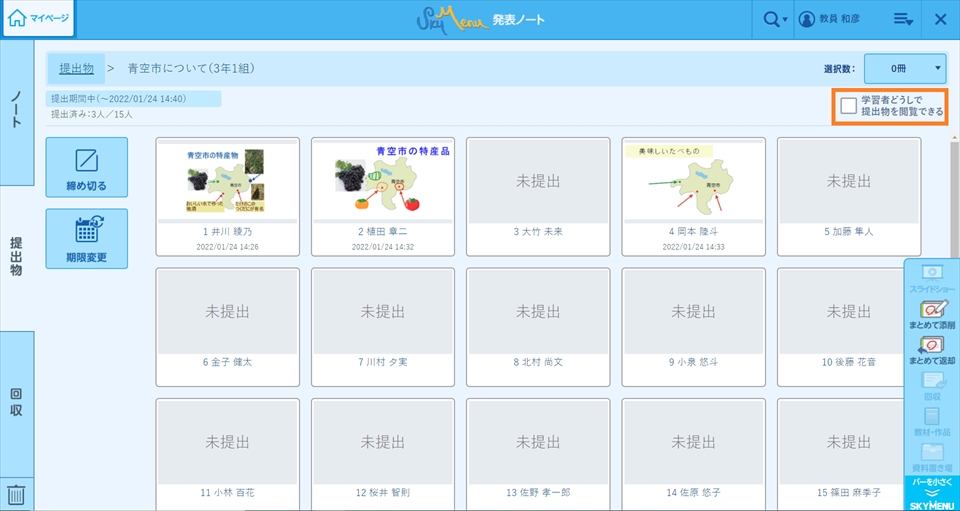Click the 締め切る deadline icon button
The width and height of the screenshot is (960, 511).
(x=86, y=160)
